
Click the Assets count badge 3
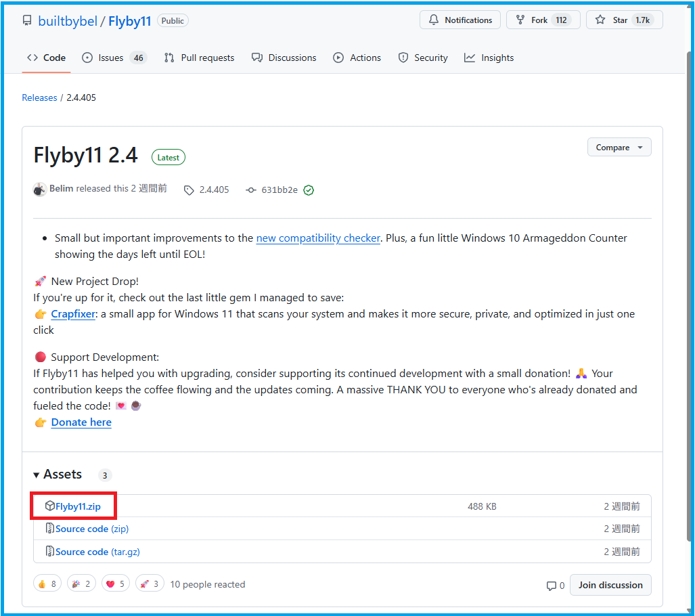105,475
